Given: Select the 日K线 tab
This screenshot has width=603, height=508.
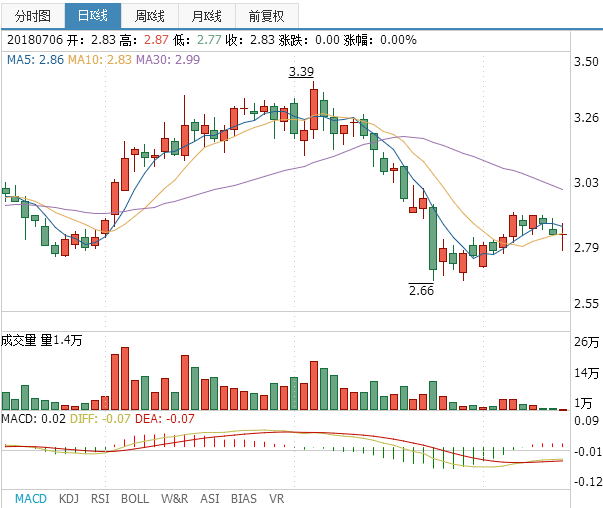Looking at the screenshot, I should click(x=93, y=16).
